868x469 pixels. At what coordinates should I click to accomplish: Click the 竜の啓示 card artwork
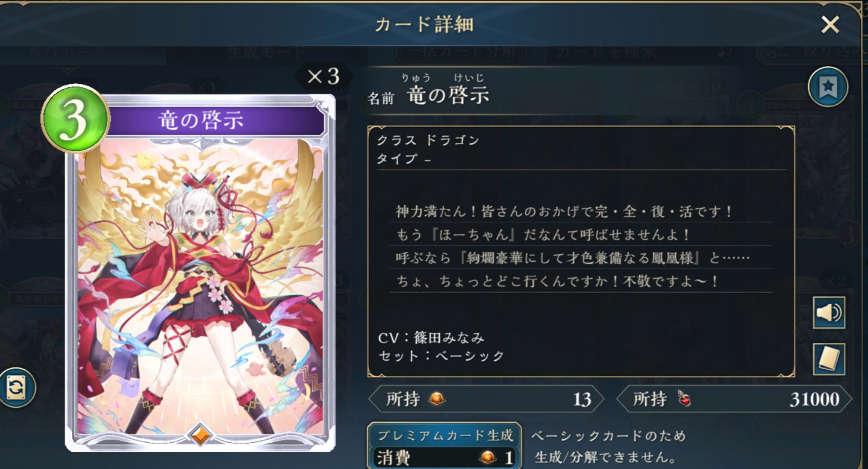(x=201, y=286)
